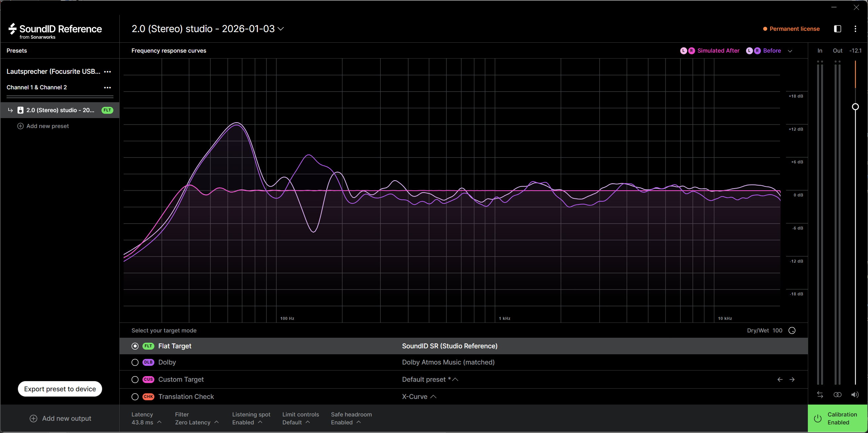Image resolution: width=868 pixels, height=433 pixels.
Task: Expand the curve legend dropdown next to Before
Action: coord(790,51)
